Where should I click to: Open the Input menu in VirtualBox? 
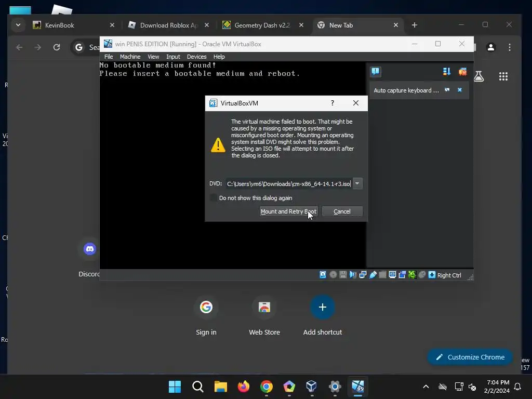click(x=173, y=57)
